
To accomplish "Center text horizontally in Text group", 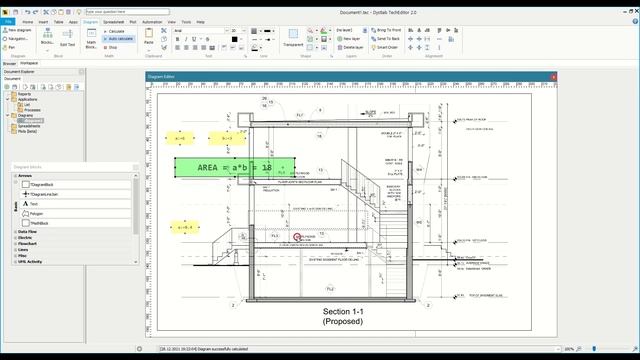I will (x=186, y=48).
